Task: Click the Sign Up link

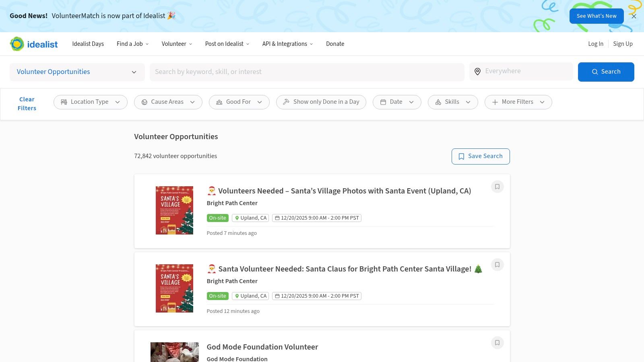Action: coord(623,44)
